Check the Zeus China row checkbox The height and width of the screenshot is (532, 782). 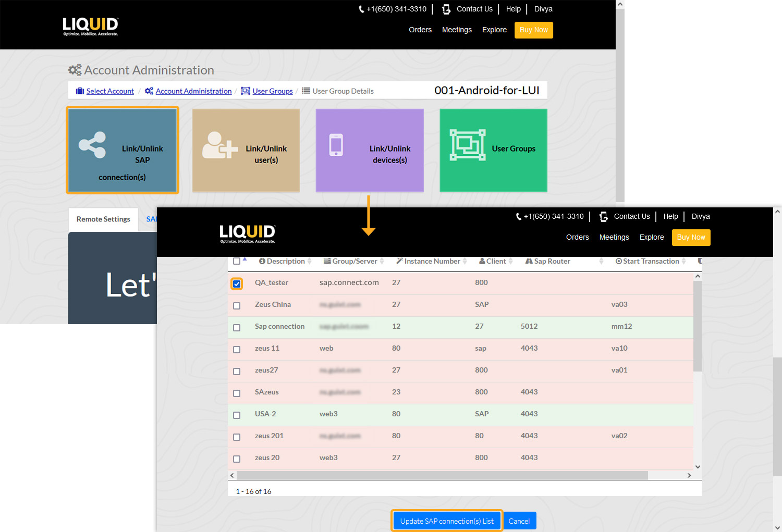point(237,306)
